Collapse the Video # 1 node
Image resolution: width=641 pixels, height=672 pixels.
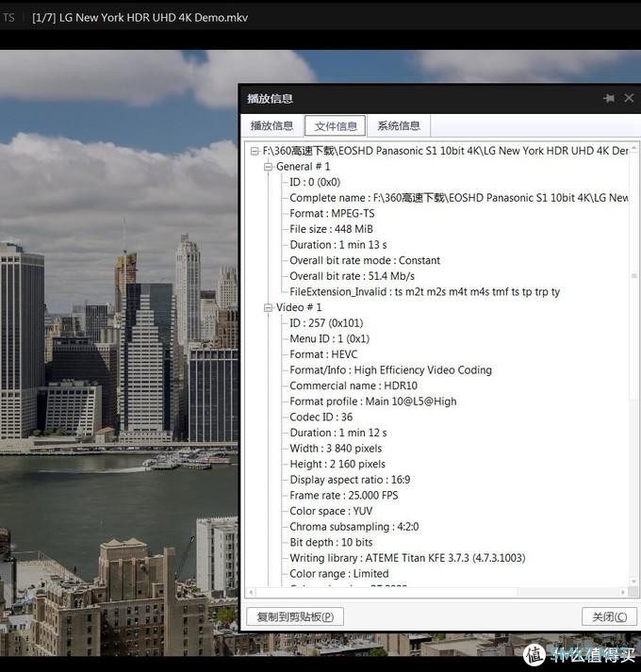click(x=269, y=307)
